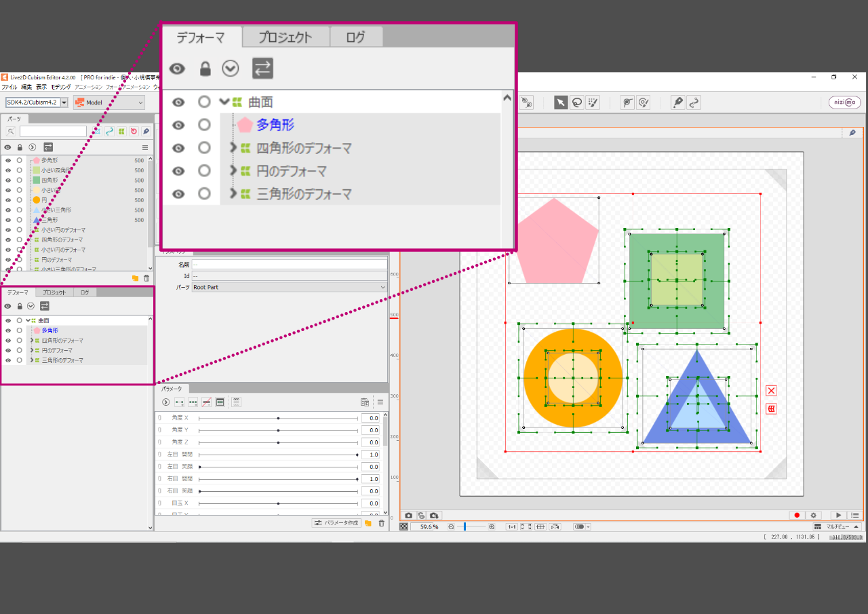
Task: Click the circled chevron in Parts palette header
Action: (x=32, y=147)
